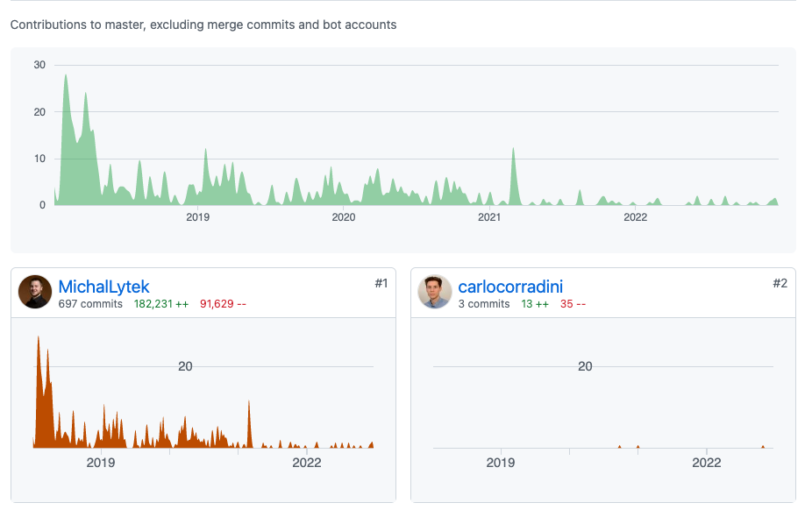Screen dimensions: 812x517
Task: Click the #1 rank label
Action: coord(380,283)
